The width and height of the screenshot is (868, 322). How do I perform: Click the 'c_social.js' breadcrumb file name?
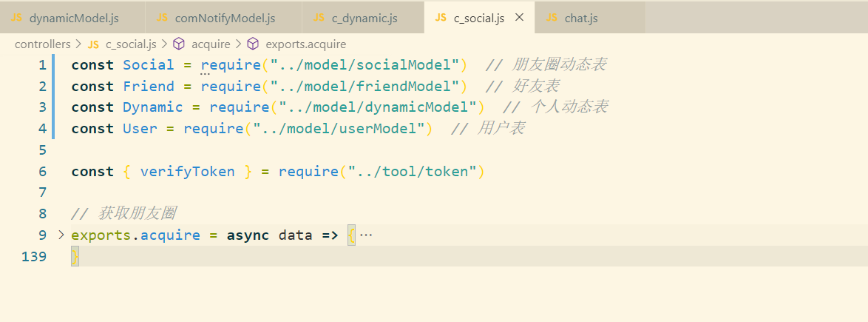click(x=132, y=44)
